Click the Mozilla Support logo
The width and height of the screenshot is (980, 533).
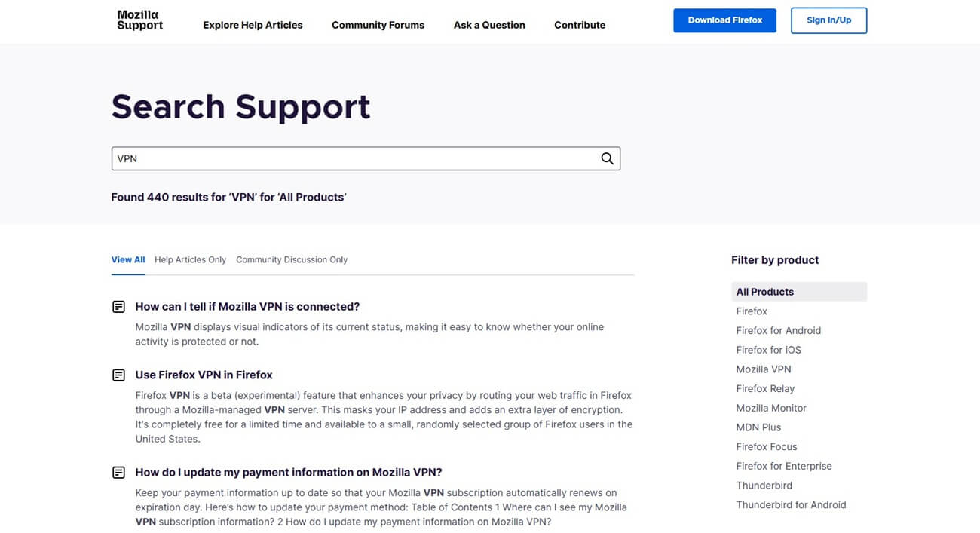tap(139, 21)
